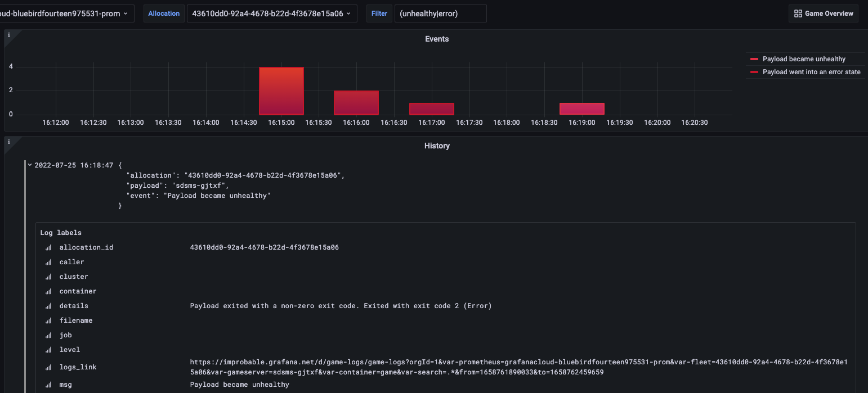Screen dimensions: 868x393
Task: Click stats icon beside the details label
Action: pos(48,306)
